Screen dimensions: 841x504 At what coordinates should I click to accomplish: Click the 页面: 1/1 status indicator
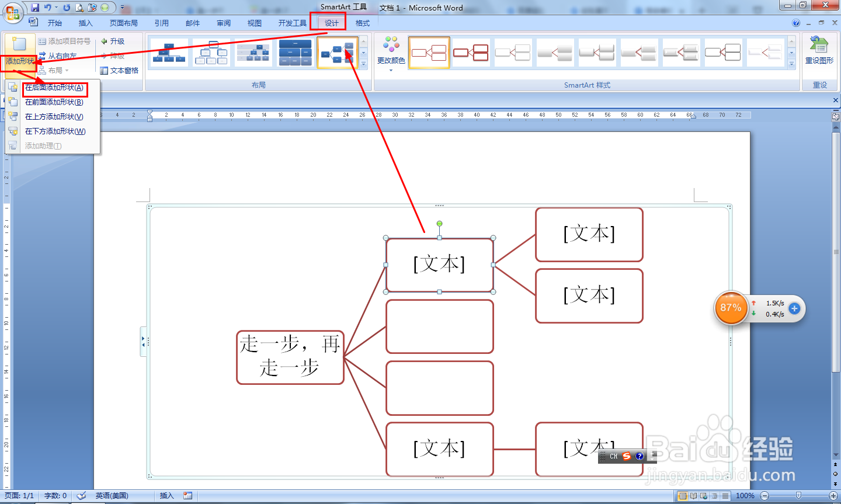coord(19,496)
